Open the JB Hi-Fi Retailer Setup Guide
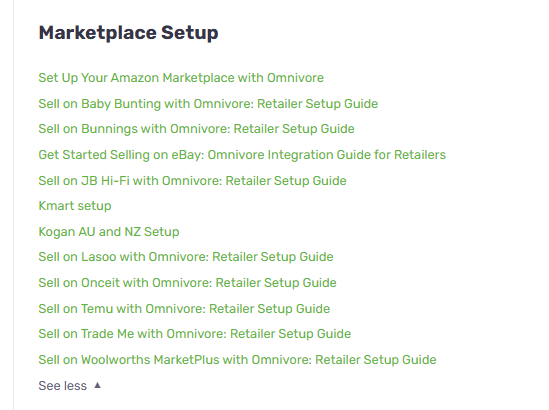The image size is (549, 410). pos(192,181)
